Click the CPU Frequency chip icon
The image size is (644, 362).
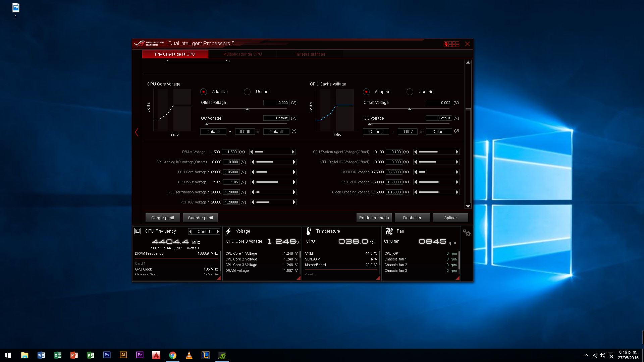pos(138,231)
